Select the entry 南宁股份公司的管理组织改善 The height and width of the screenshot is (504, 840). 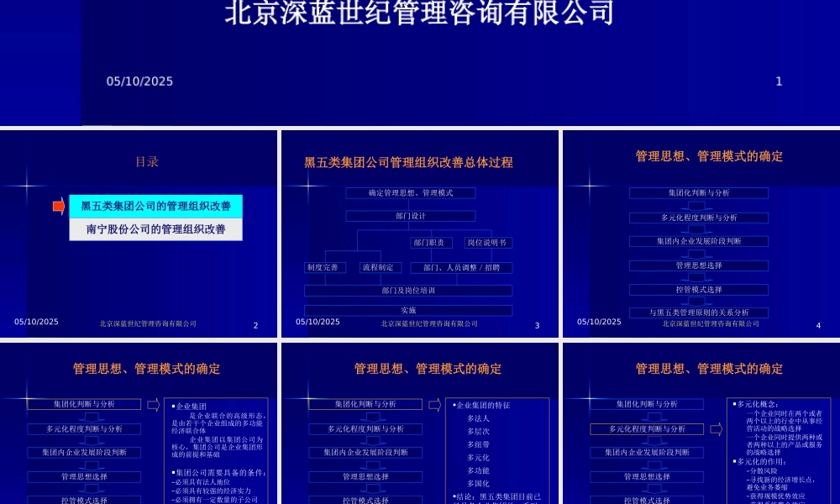156,229
